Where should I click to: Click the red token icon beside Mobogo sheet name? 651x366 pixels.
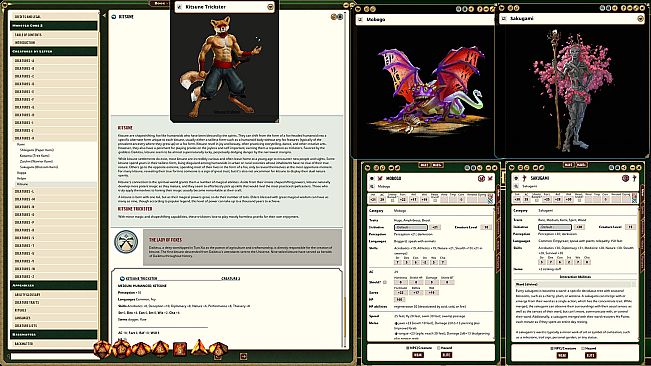(x=379, y=178)
